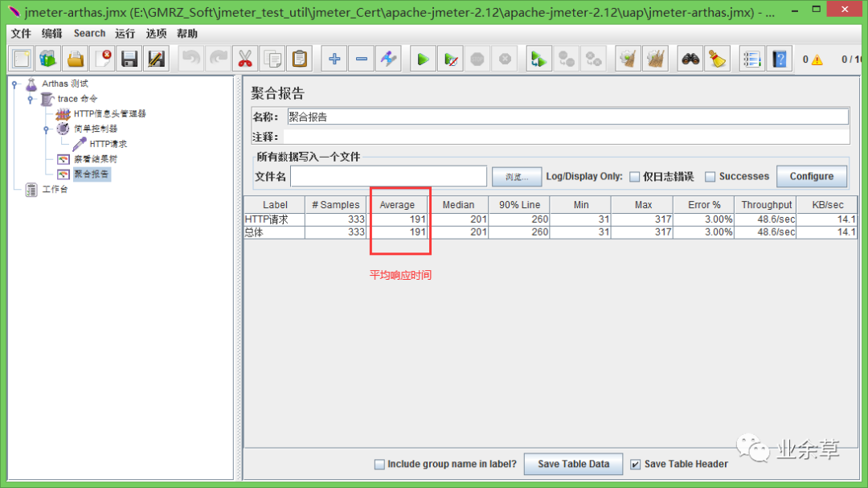Screen dimensions: 868x488
Task: Cut the selection with the scissors icon
Action: (245, 59)
